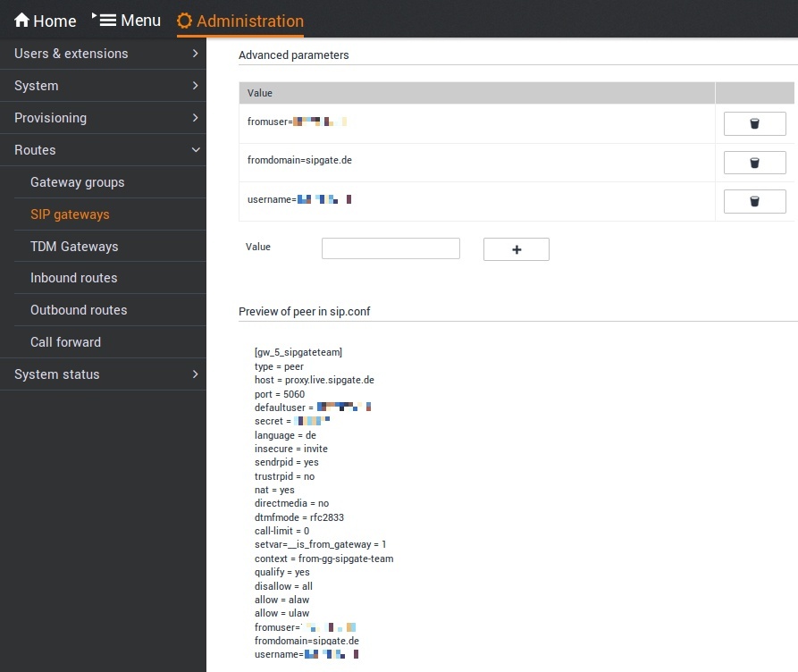Viewport: 798px width, 672px height.
Task: Select call-limit = 0 line
Action: tap(282, 531)
